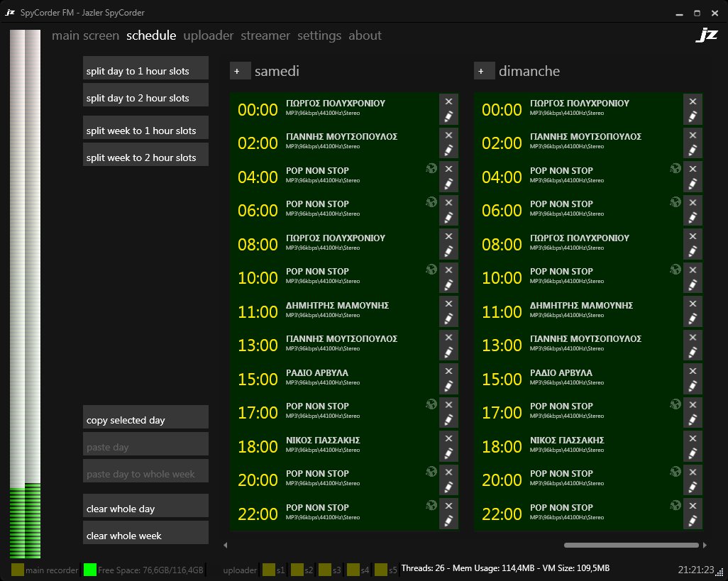The width and height of the screenshot is (728, 581).
Task: Delete the dimanche 22:00 POP NON STOP slot
Action: point(693,506)
